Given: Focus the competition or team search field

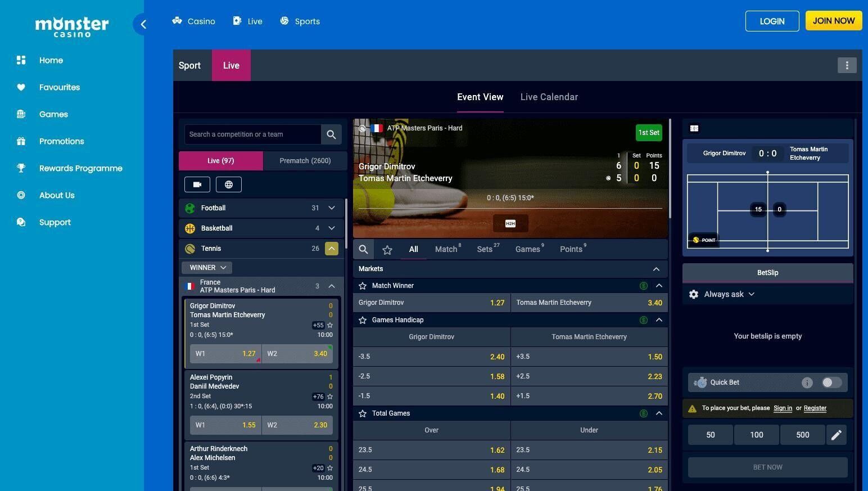Looking at the screenshot, I should [x=253, y=134].
